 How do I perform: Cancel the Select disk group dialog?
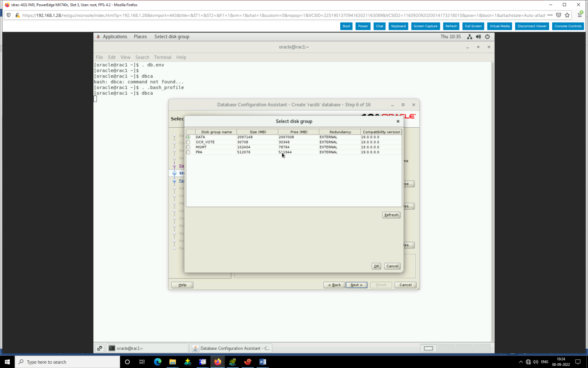[392, 266]
